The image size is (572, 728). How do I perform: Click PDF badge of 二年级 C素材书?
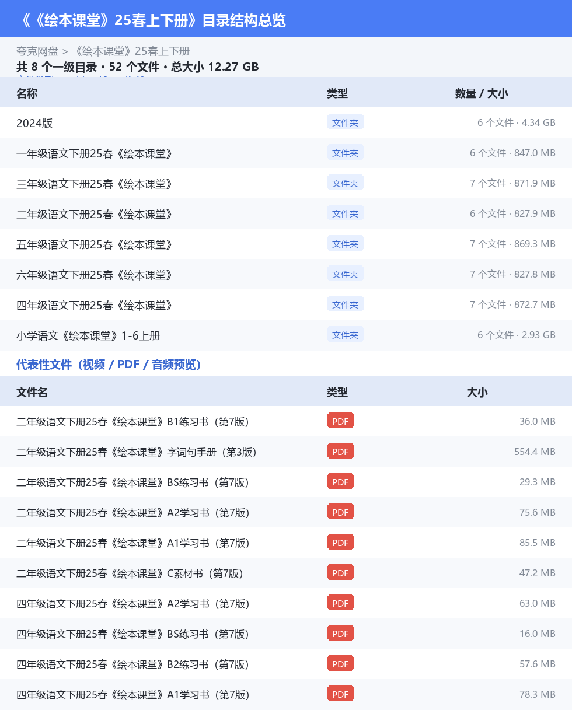pos(340,572)
